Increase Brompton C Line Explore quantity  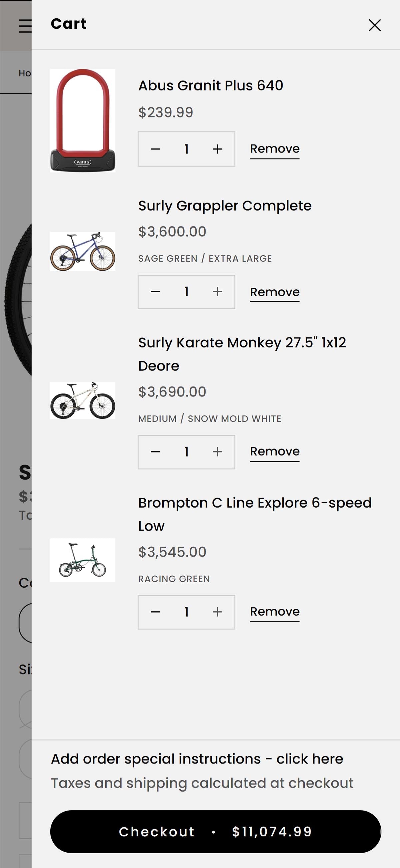218,612
